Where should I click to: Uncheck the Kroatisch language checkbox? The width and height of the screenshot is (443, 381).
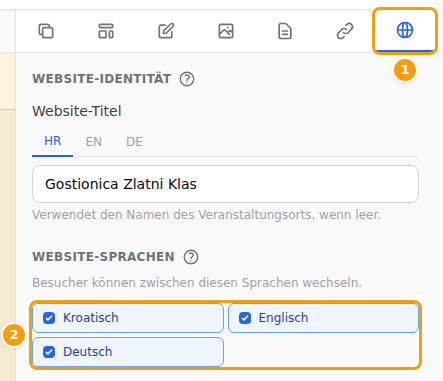[x=49, y=318]
